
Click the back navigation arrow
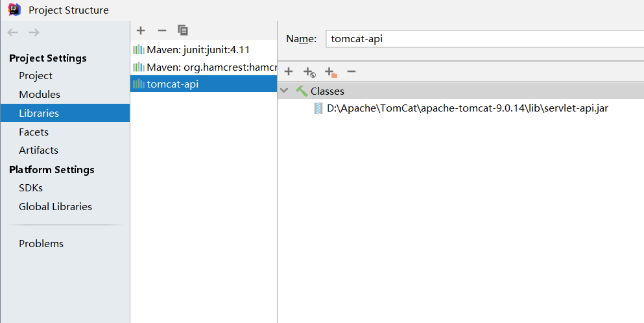(13, 32)
